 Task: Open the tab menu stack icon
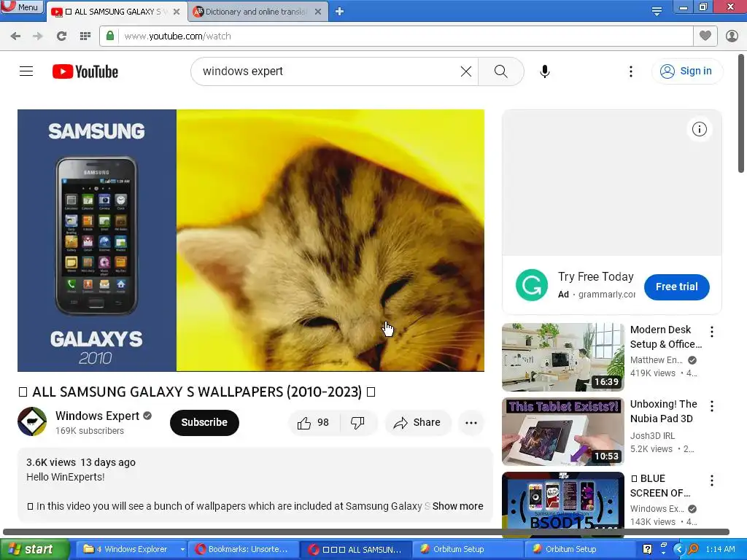tap(657, 11)
